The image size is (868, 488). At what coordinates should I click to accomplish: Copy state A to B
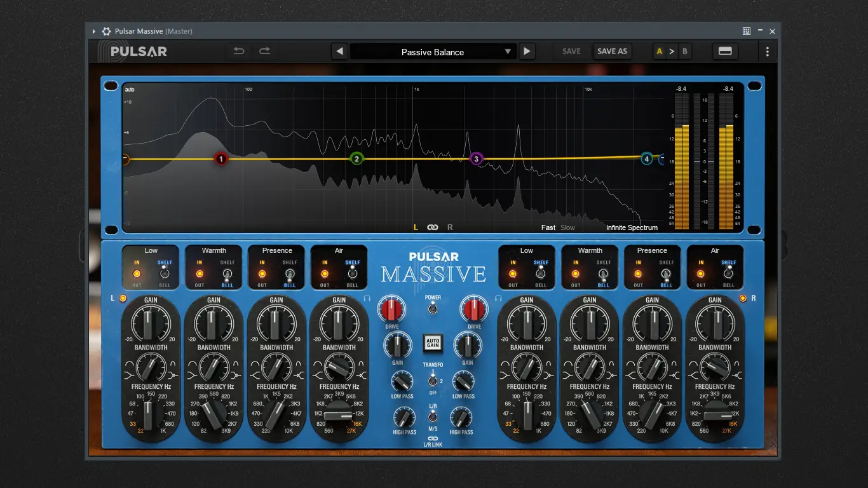pos(672,51)
